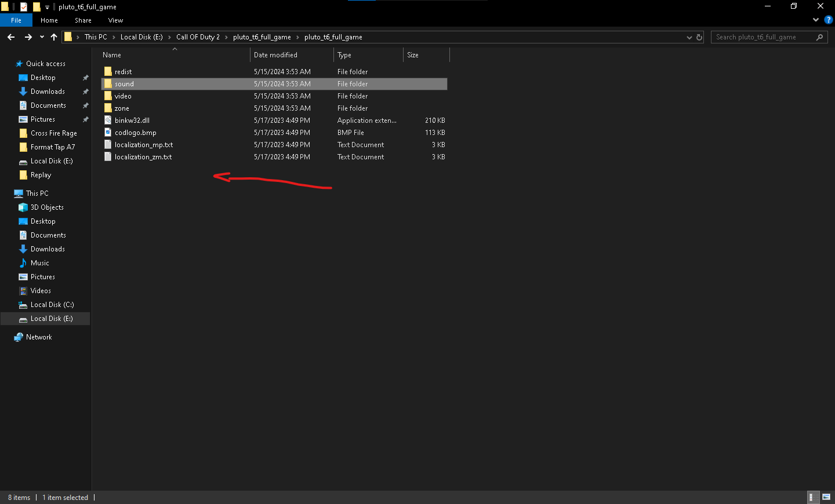Open the File menu
The image size is (835, 504).
click(16, 20)
